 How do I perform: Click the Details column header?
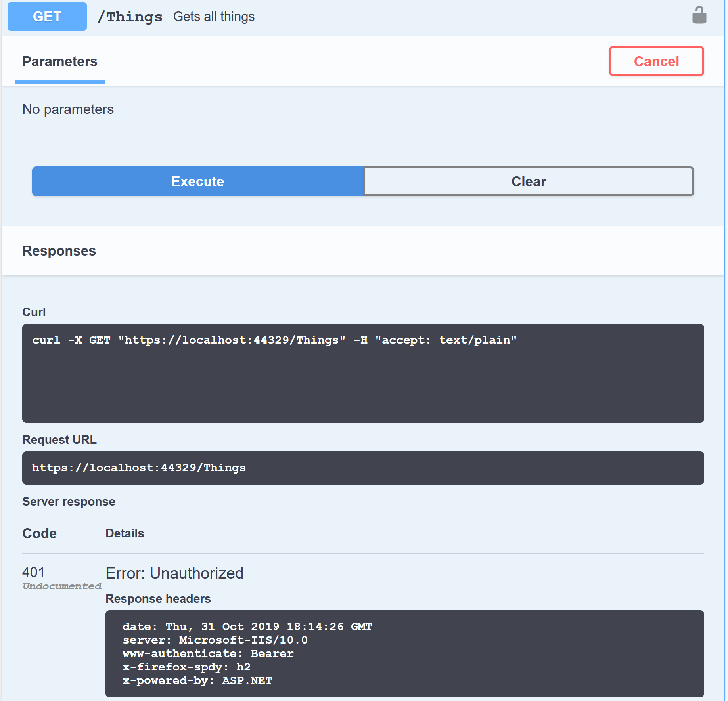click(x=125, y=533)
